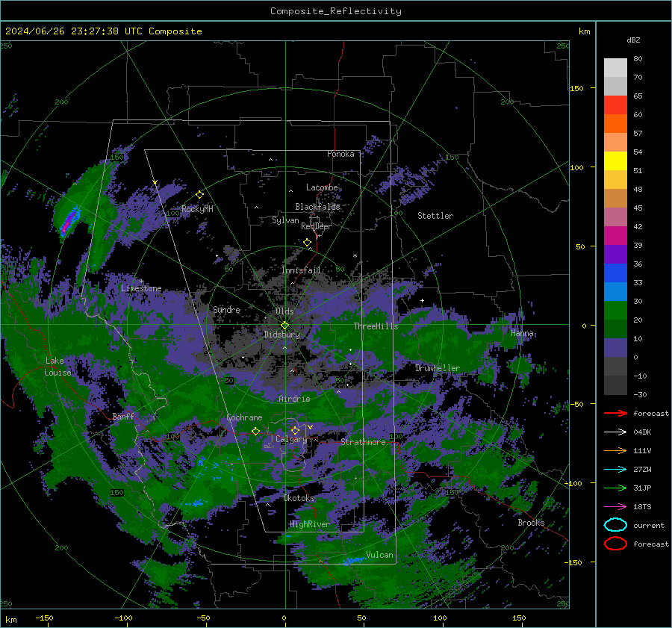The width and height of the screenshot is (672, 628).
Task: Click the Strathmore map label
Action: [x=363, y=442]
